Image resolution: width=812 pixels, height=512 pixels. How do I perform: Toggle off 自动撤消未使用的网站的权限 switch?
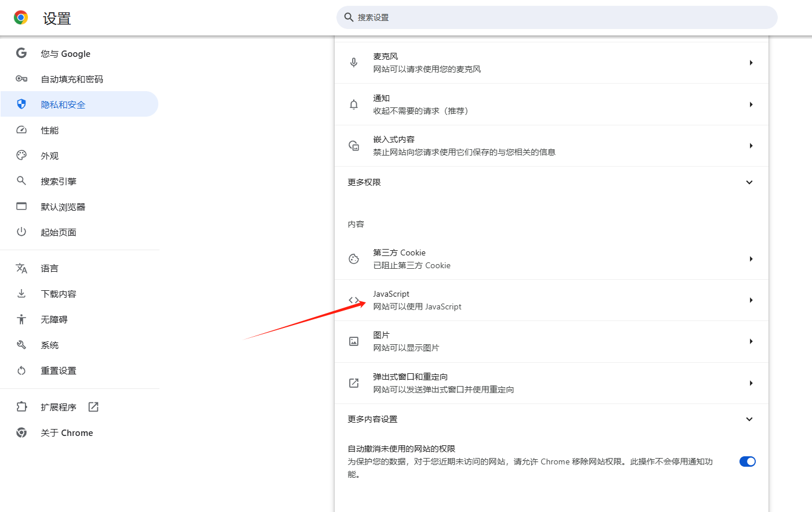[x=748, y=461]
